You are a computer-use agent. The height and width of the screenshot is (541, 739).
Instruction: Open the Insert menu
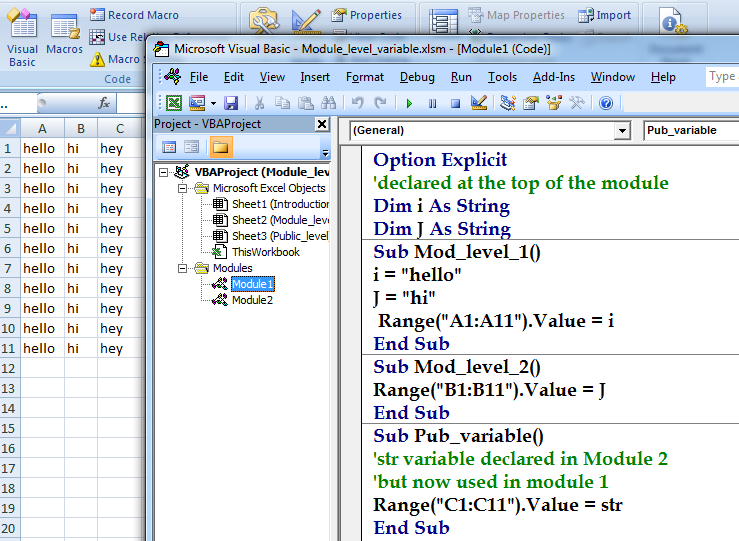[x=315, y=77]
